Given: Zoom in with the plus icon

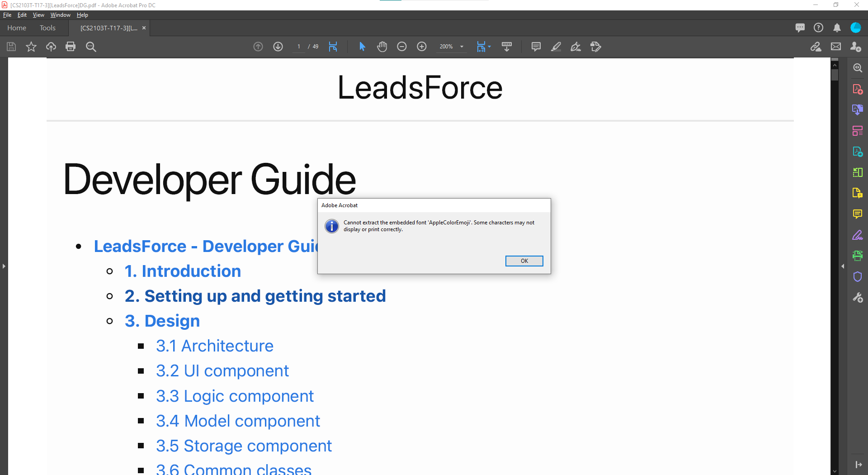Looking at the screenshot, I should click(422, 47).
